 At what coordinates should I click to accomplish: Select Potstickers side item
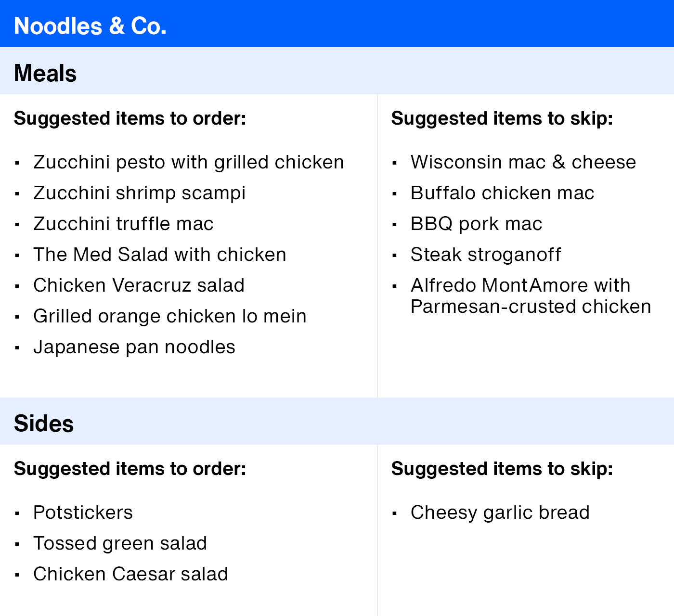(x=83, y=513)
